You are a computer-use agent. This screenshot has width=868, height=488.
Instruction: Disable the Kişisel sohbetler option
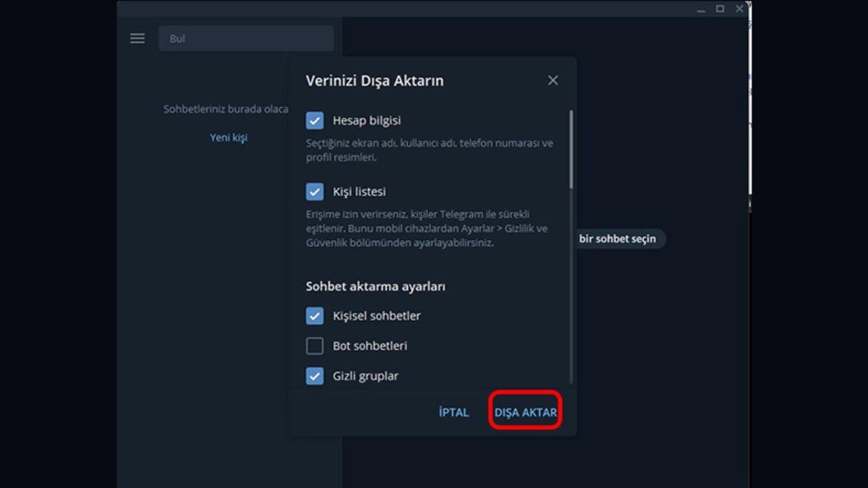(315, 316)
